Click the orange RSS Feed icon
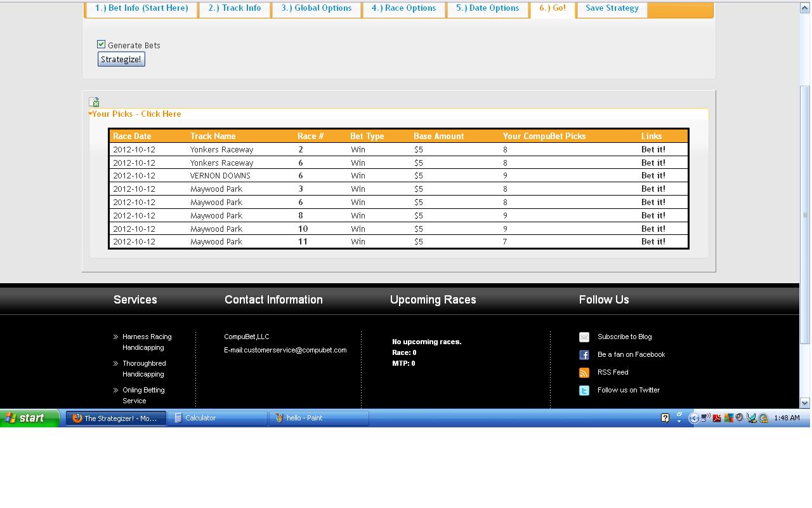812x508 pixels. pos(584,373)
